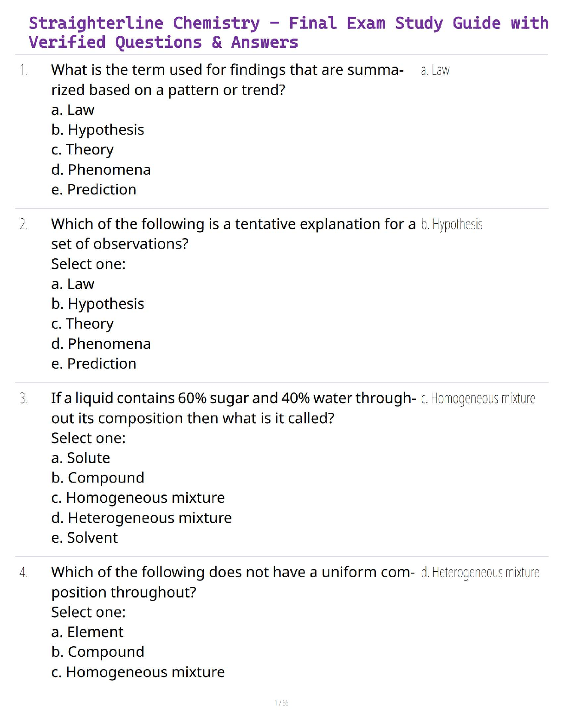Viewport: 563px width, 728px height.
Task: Click 'd. Heterogeneous mixture' answer in right column
Action: [x=480, y=573]
